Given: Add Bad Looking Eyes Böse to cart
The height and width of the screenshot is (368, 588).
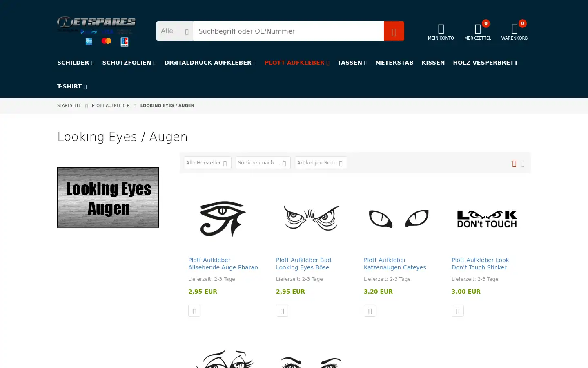Looking at the screenshot, I should [282, 311].
